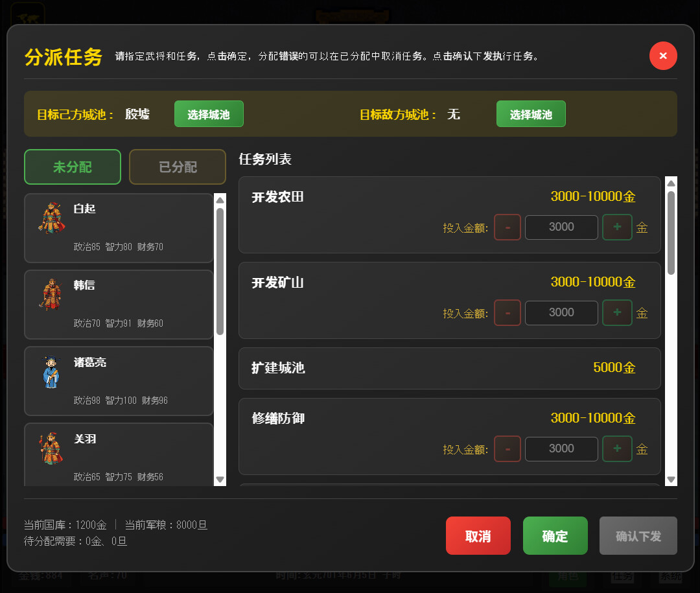Click 关羽 warrior portrait icon
The height and width of the screenshot is (593, 700).
52,448
